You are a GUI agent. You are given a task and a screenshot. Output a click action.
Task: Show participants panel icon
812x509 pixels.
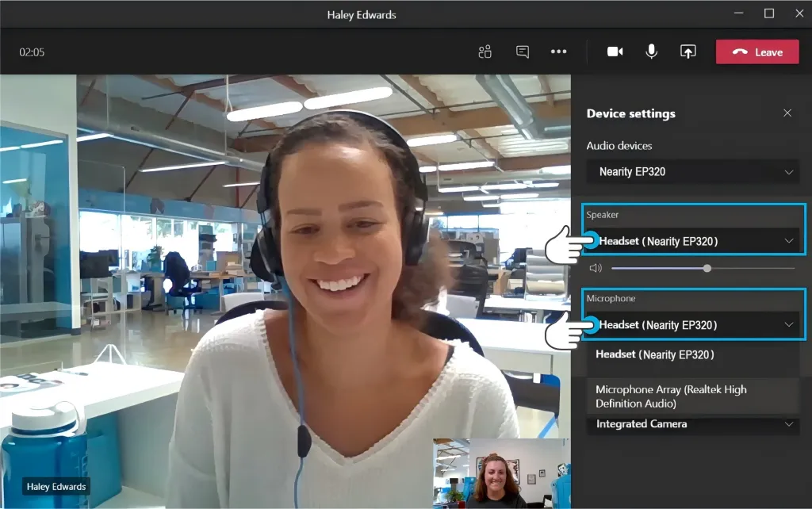click(x=485, y=52)
